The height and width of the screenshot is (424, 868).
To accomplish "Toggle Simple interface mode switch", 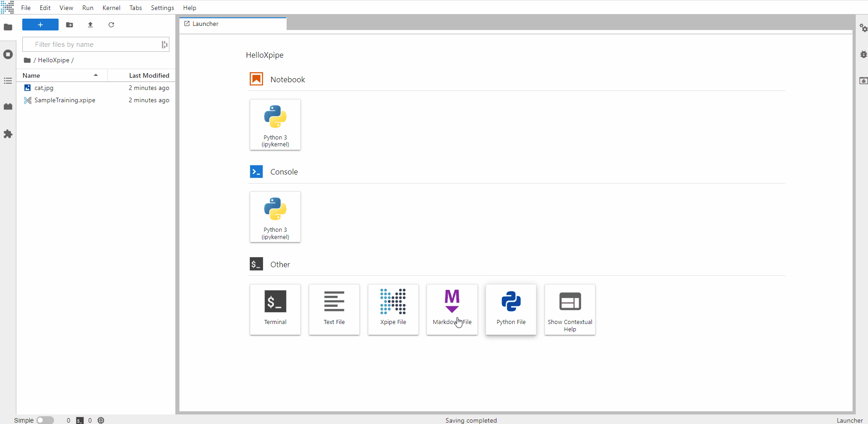I will point(45,420).
